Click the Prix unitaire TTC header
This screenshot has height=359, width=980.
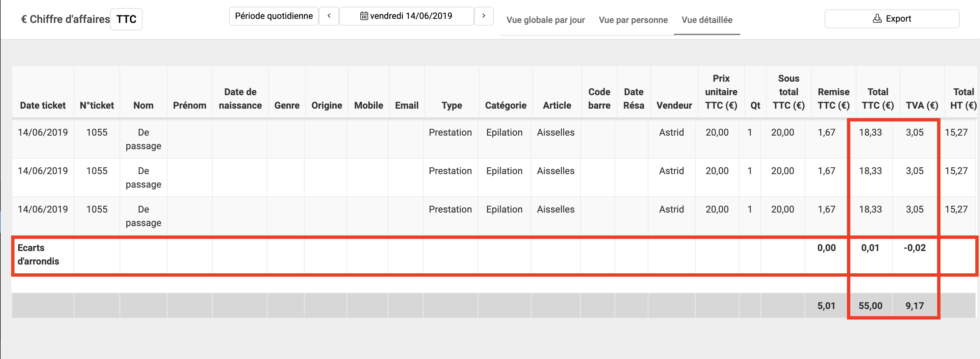(x=721, y=92)
